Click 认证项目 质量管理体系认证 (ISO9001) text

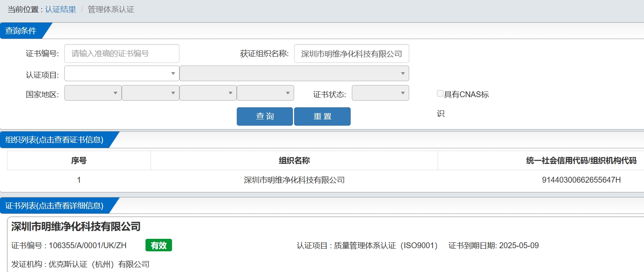[x=367, y=245]
